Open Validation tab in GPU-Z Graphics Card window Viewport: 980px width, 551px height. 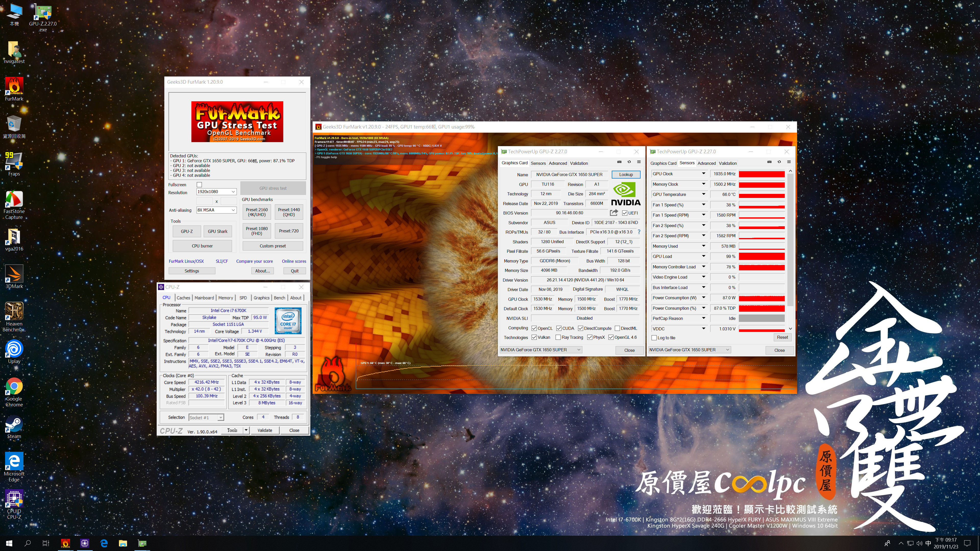(579, 163)
